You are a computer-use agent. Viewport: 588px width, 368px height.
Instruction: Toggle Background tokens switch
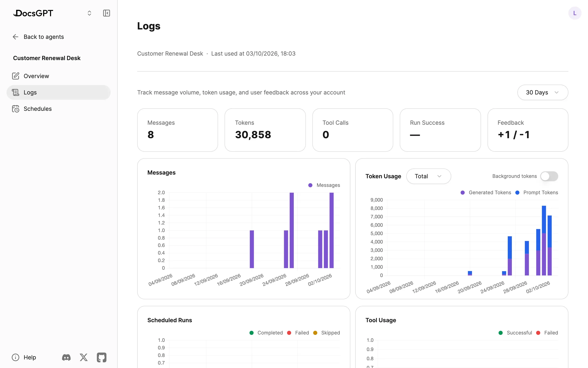[549, 176]
